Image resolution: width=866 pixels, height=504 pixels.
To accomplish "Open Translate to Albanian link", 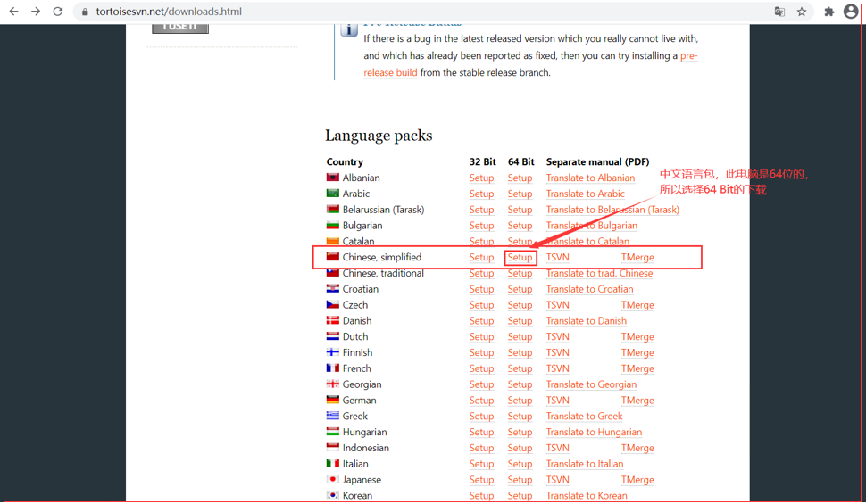I will [x=590, y=178].
